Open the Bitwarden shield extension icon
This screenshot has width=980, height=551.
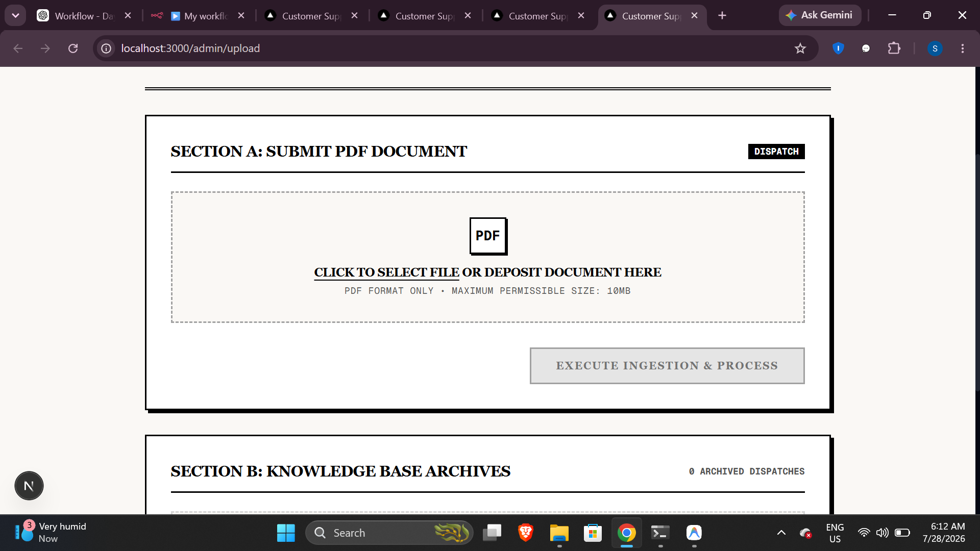pyautogui.click(x=838, y=48)
